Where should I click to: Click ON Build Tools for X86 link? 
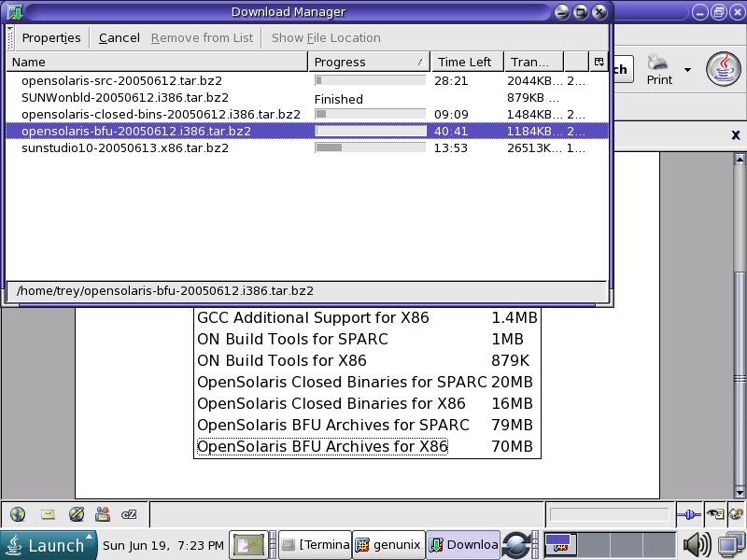(282, 360)
